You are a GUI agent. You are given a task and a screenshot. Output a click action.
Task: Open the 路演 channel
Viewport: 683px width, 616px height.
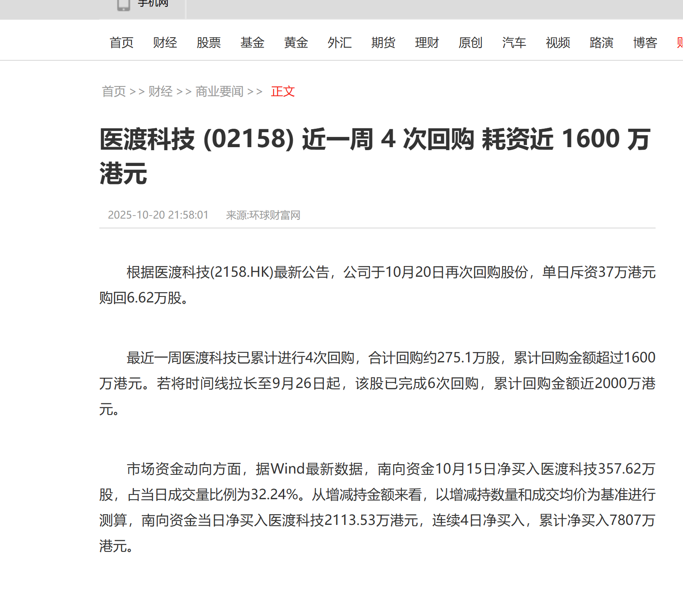pyautogui.click(x=602, y=43)
